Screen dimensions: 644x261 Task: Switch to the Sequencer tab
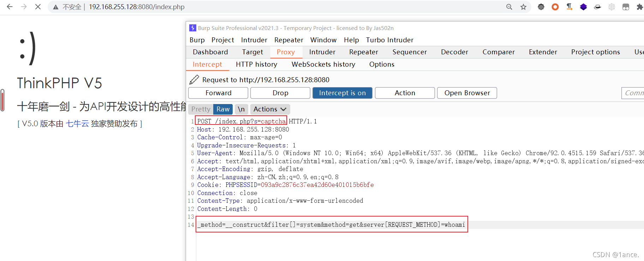tap(410, 52)
